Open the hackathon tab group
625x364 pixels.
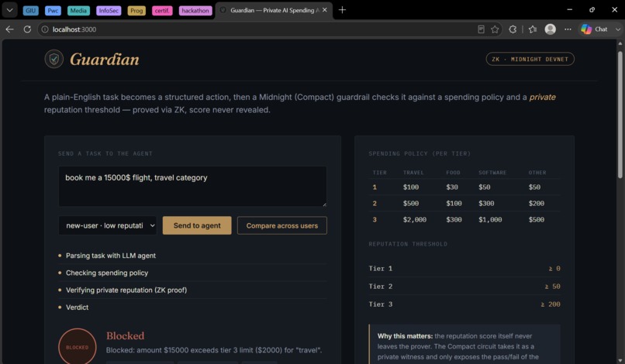[195, 11]
